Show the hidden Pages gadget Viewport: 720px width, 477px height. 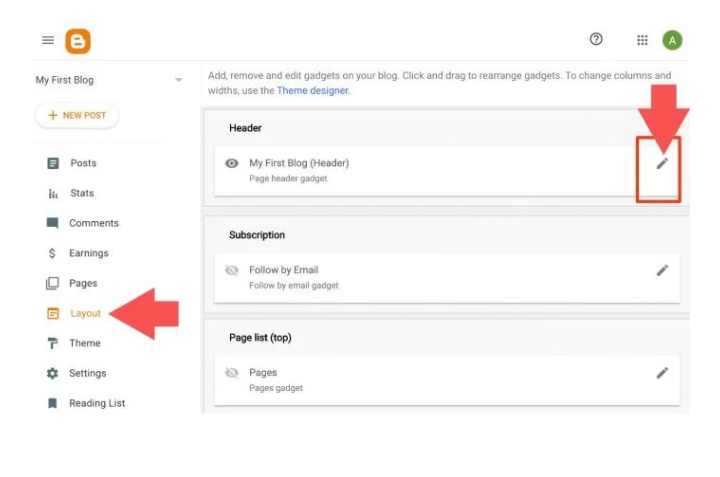point(232,373)
